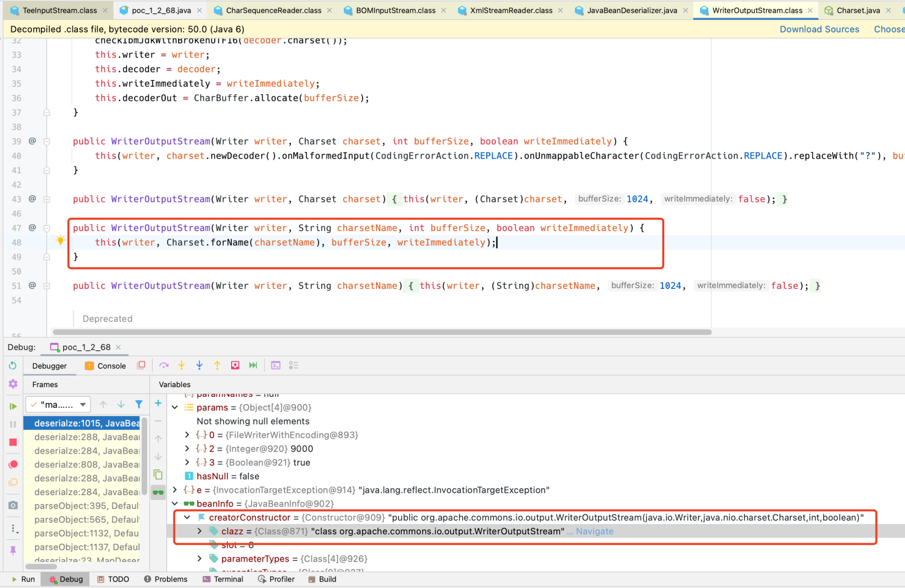905x588 pixels.
Task: Toggle fold end marker at line 37
Action: [46, 112]
